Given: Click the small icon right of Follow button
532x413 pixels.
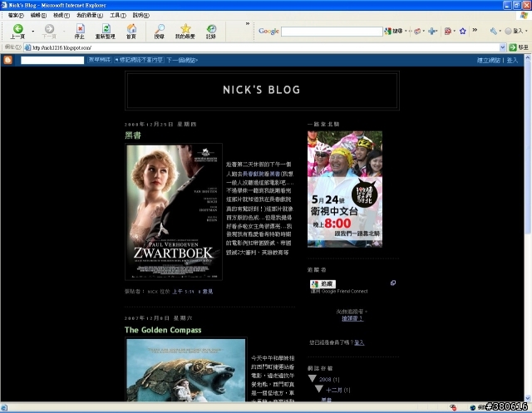Looking at the screenshot, I should coord(393,283).
